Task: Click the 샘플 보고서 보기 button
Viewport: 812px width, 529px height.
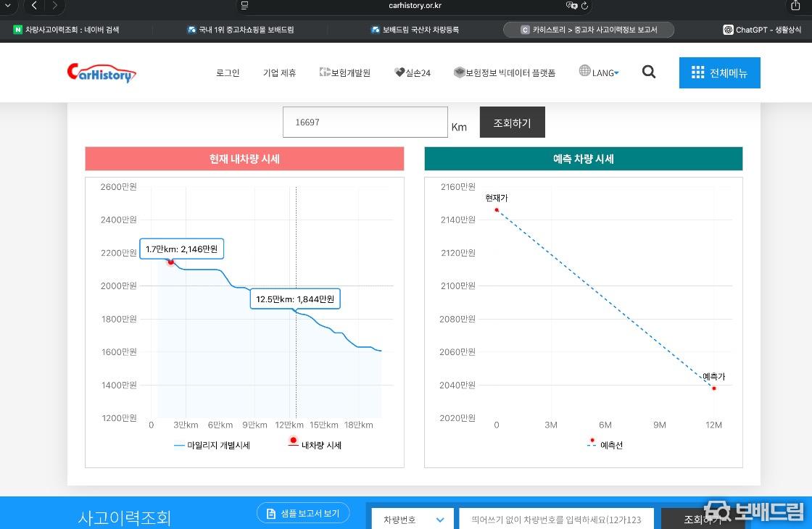Action: [303, 513]
